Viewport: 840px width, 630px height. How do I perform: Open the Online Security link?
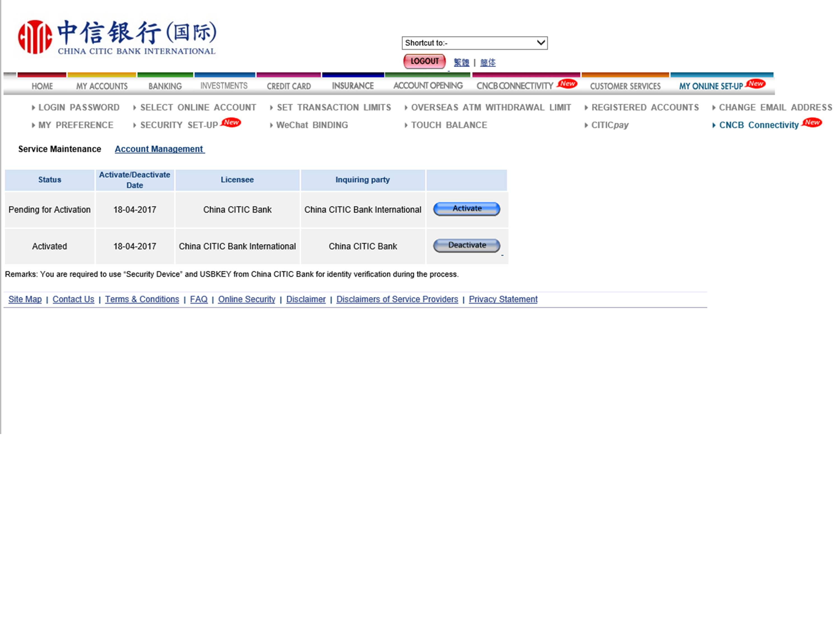(246, 299)
